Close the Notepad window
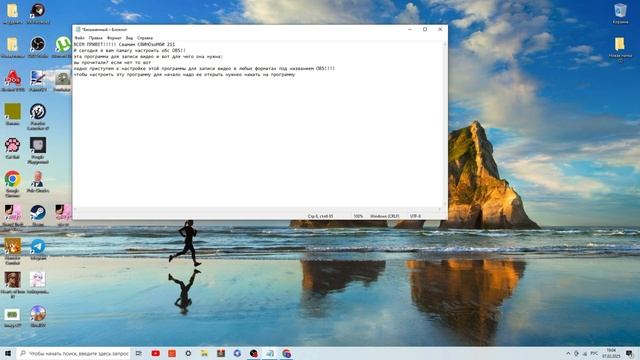The image size is (640, 360). tap(440, 29)
